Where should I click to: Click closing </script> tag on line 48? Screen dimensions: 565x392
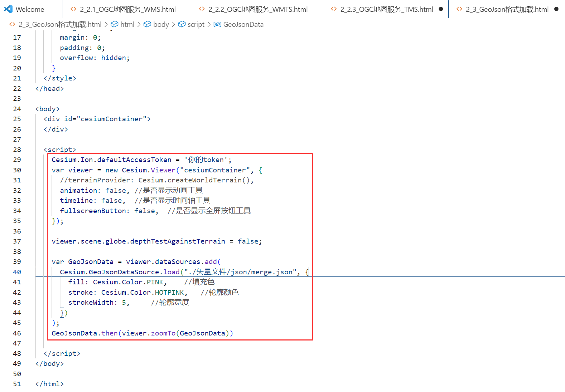tap(62, 354)
